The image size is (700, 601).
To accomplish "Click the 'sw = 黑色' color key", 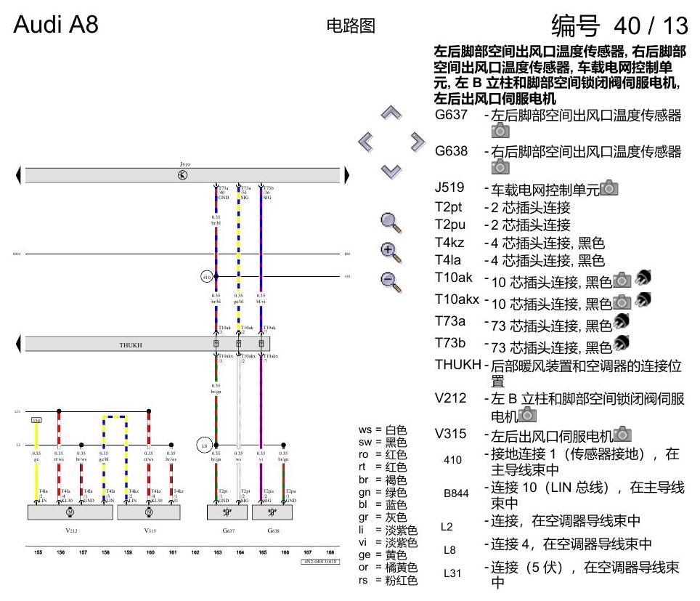I will (x=383, y=443).
